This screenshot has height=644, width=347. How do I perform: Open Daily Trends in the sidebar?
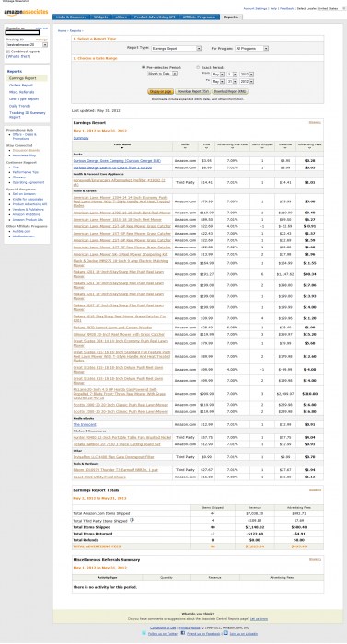tap(19, 106)
